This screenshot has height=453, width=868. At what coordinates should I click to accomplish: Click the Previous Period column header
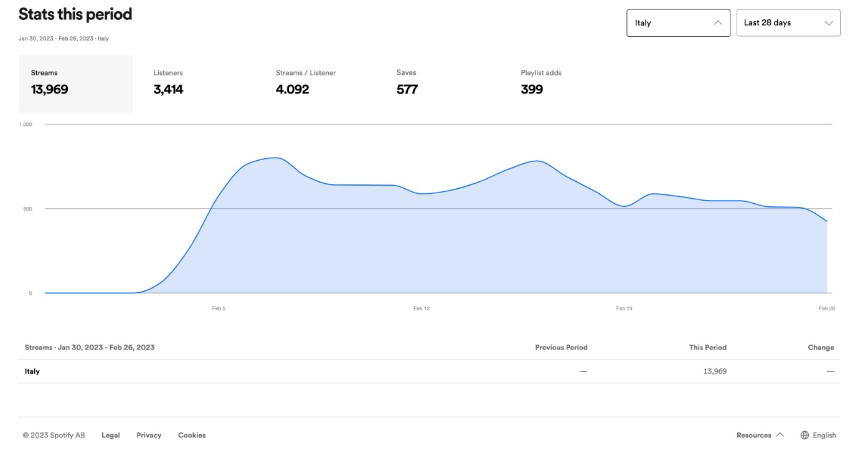click(x=561, y=347)
